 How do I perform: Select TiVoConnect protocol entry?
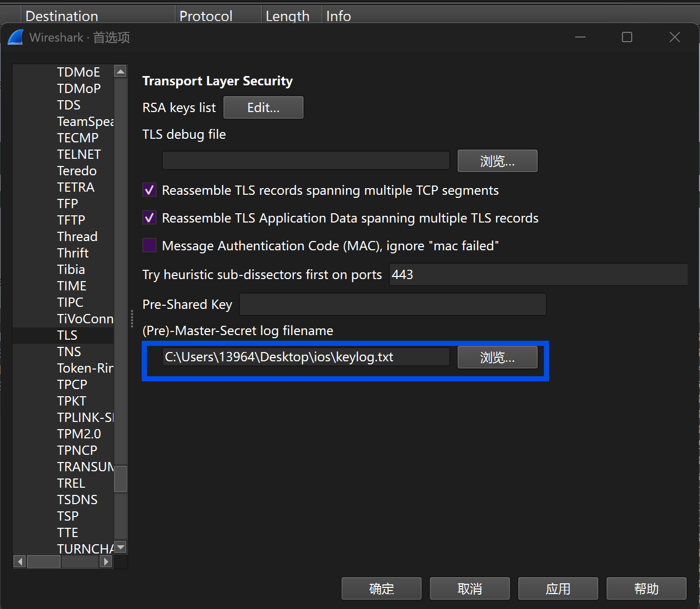85,319
